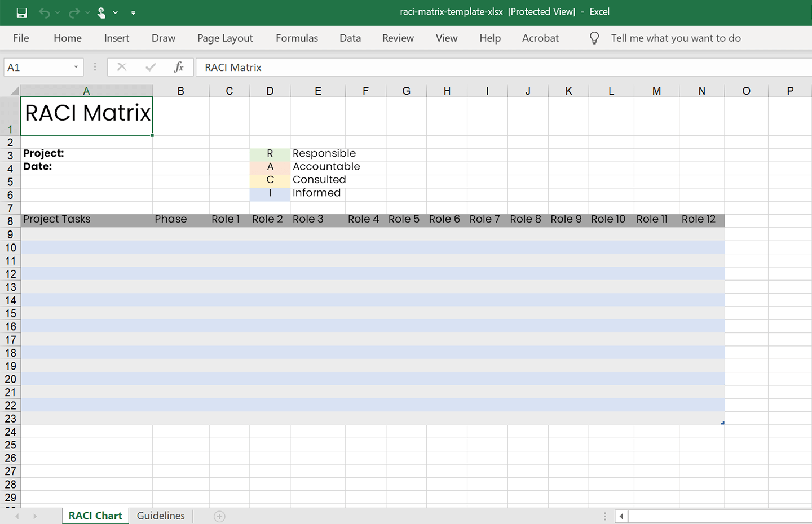Click the Touch/Mouse mode icon
Image resolution: width=812 pixels, height=524 pixels.
click(101, 12)
